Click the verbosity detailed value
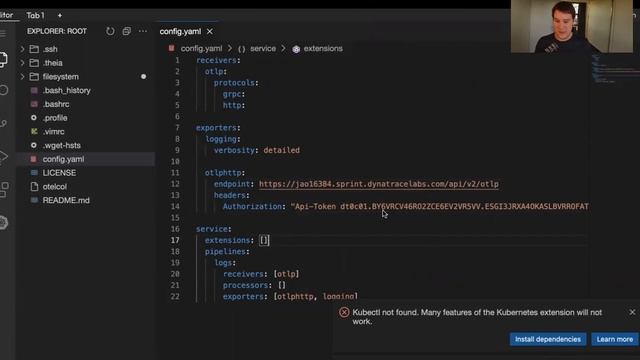Image resolution: width=640 pixels, height=360 pixels. coord(281,150)
